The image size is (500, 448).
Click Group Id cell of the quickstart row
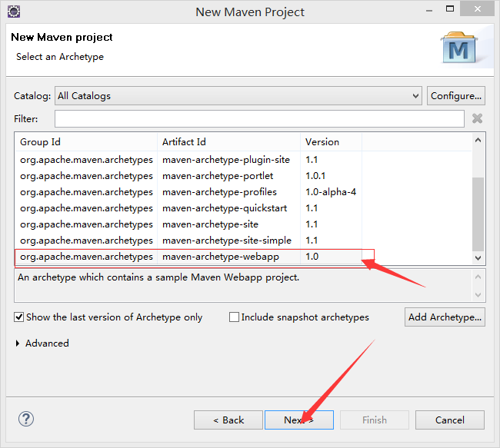coord(86,208)
